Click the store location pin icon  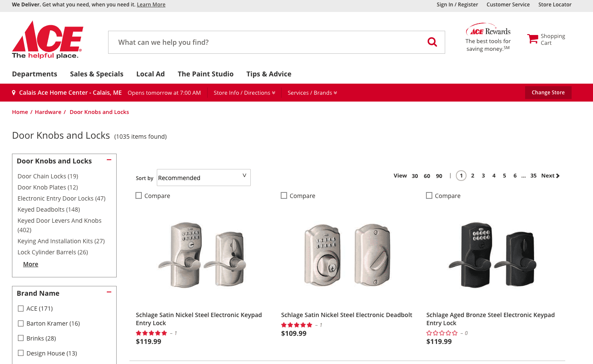tap(14, 93)
